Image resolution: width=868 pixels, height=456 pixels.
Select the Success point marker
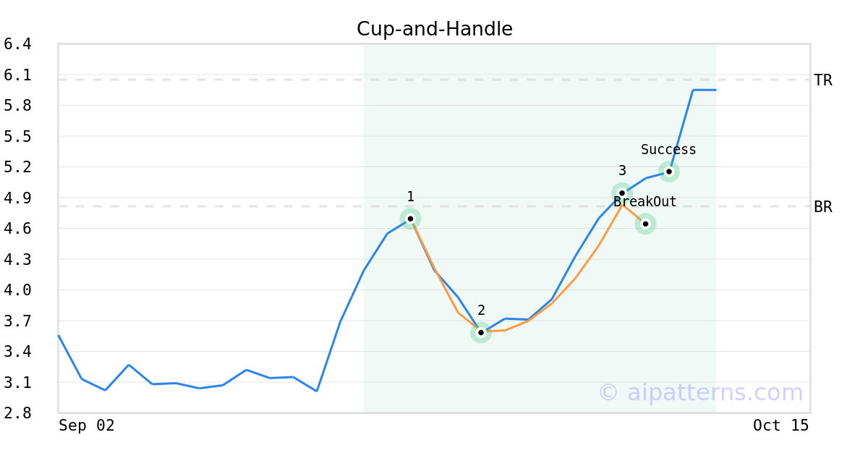click(669, 172)
